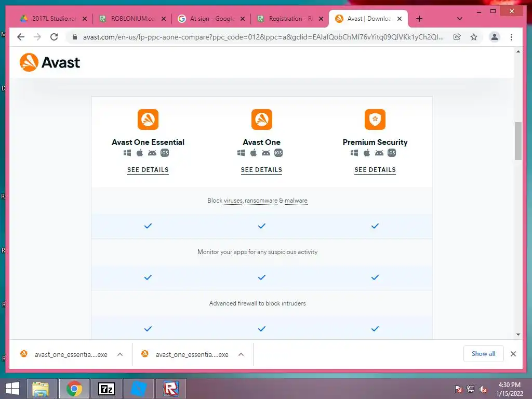Click iOS icon under Avast One
Image resolution: width=532 pixels, height=399 pixels.
pos(278,153)
